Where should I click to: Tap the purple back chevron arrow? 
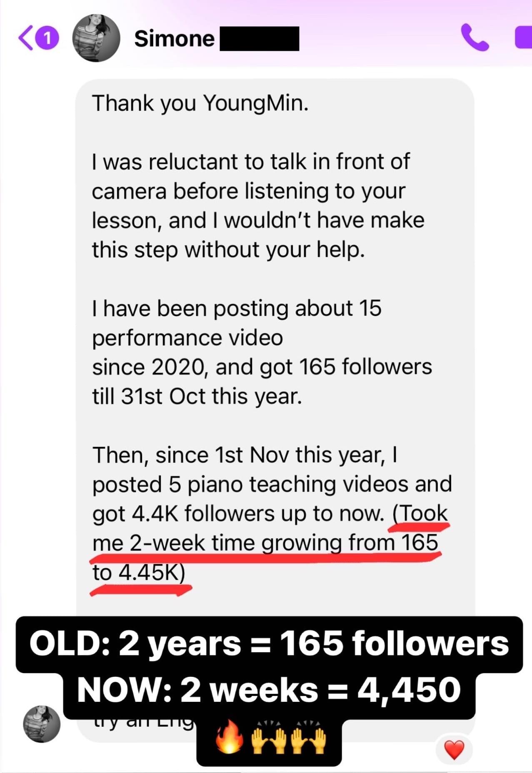tap(25, 38)
